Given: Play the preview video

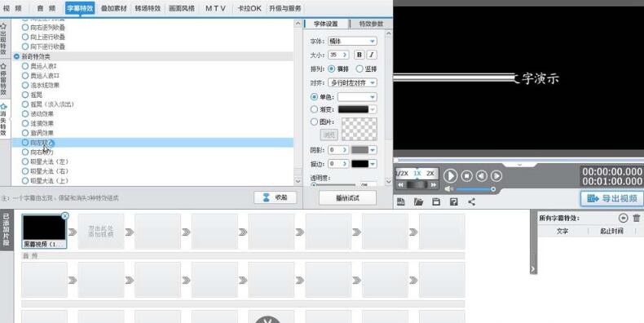Looking at the screenshot, I should [451, 176].
